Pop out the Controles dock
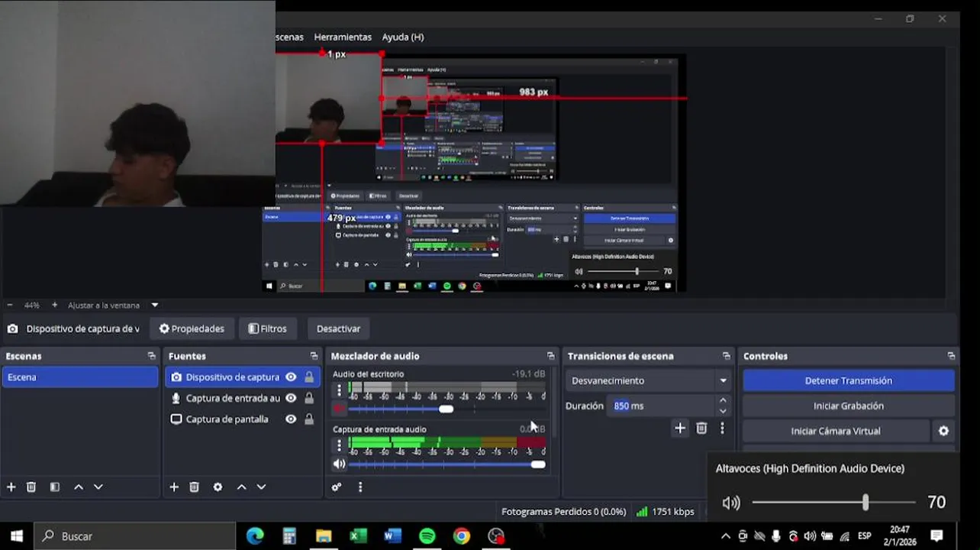The height and width of the screenshot is (550, 980). pyautogui.click(x=951, y=356)
